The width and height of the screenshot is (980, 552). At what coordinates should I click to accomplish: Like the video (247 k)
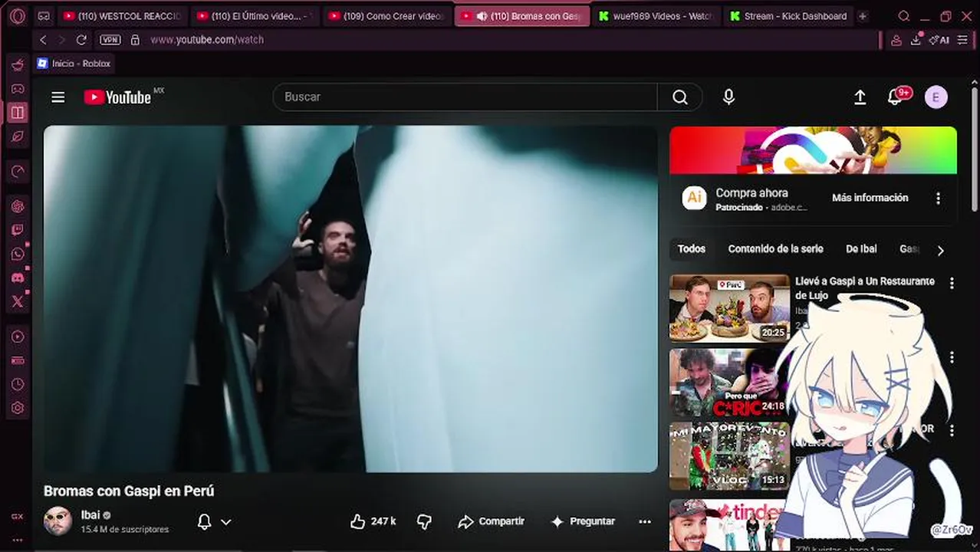tap(373, 521)
